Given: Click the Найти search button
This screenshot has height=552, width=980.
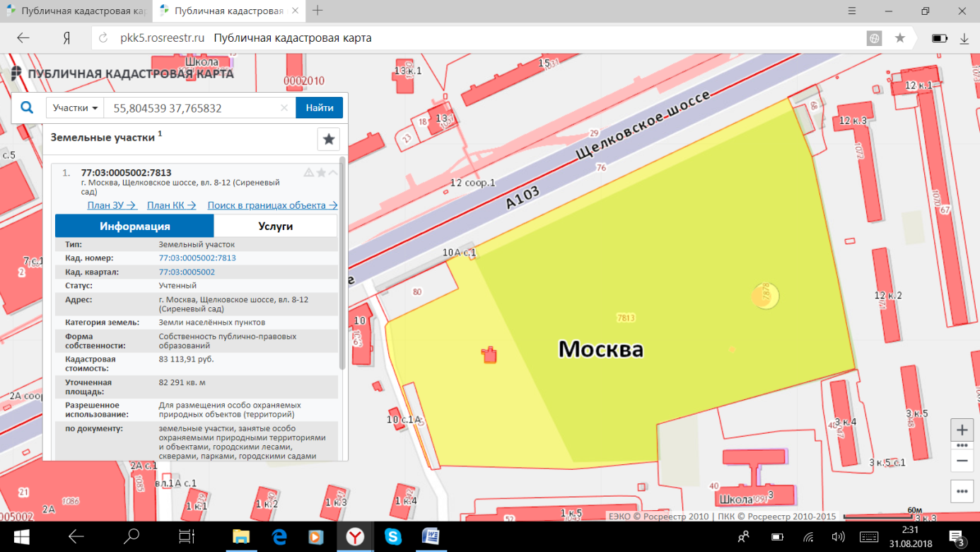Looking at the screenshot, I should pos(320,108).
